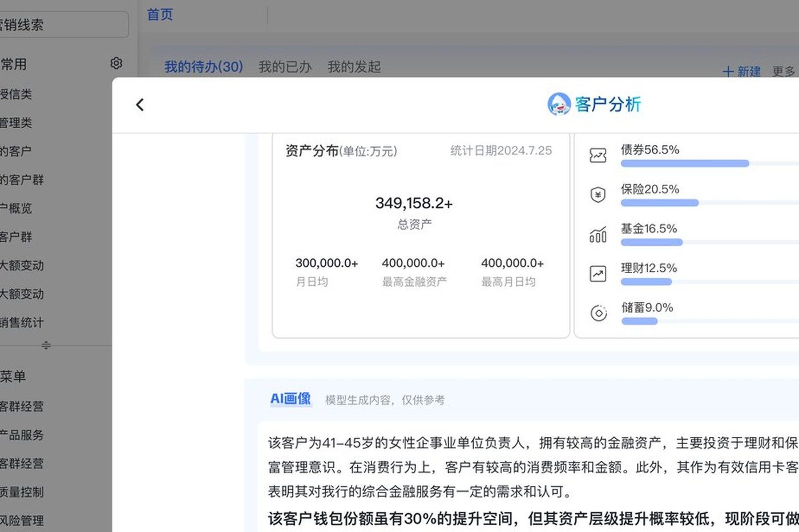Image resolution: width=799 pixels, height=532 pixels.
Task: Click 模型生成内容，仅供参考 note
Action: (385, 400)
